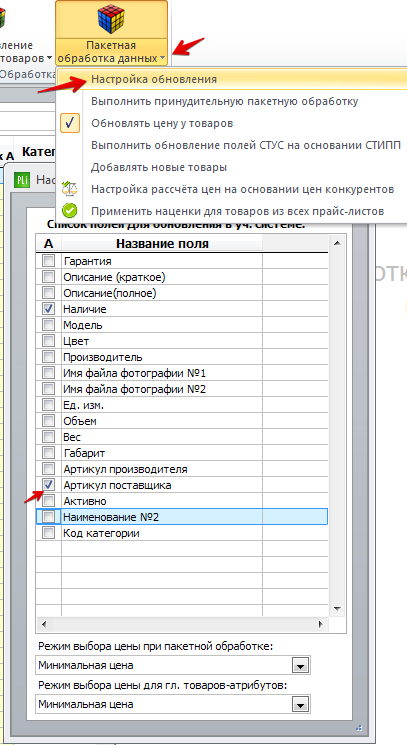Select the Гарантия row text

tap(87, 261)
